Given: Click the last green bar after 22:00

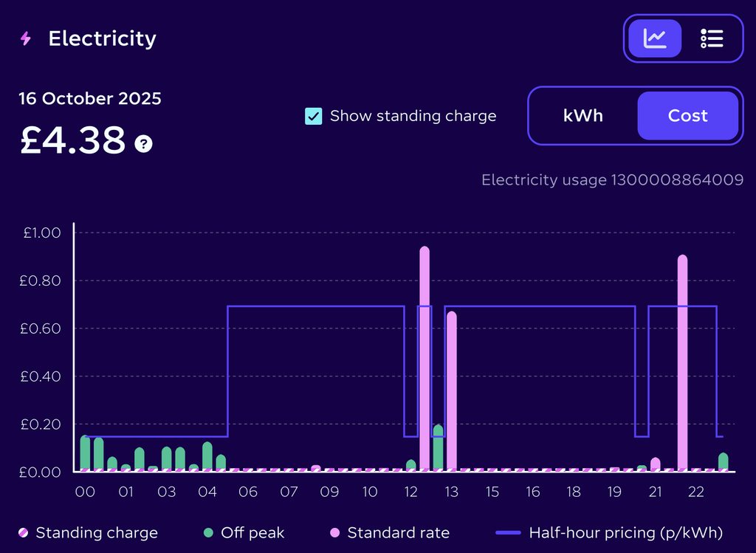Looking at the screenshot, I should (x=723, y=461).
